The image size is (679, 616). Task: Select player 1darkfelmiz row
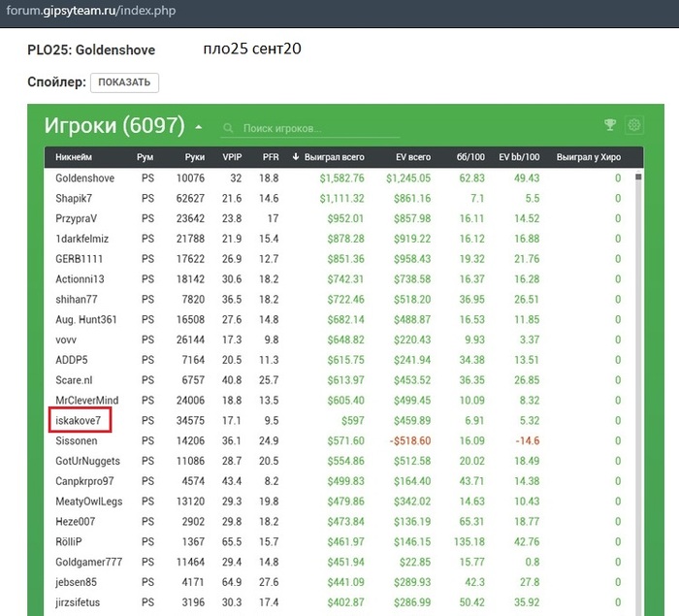[x=339, y=239]
